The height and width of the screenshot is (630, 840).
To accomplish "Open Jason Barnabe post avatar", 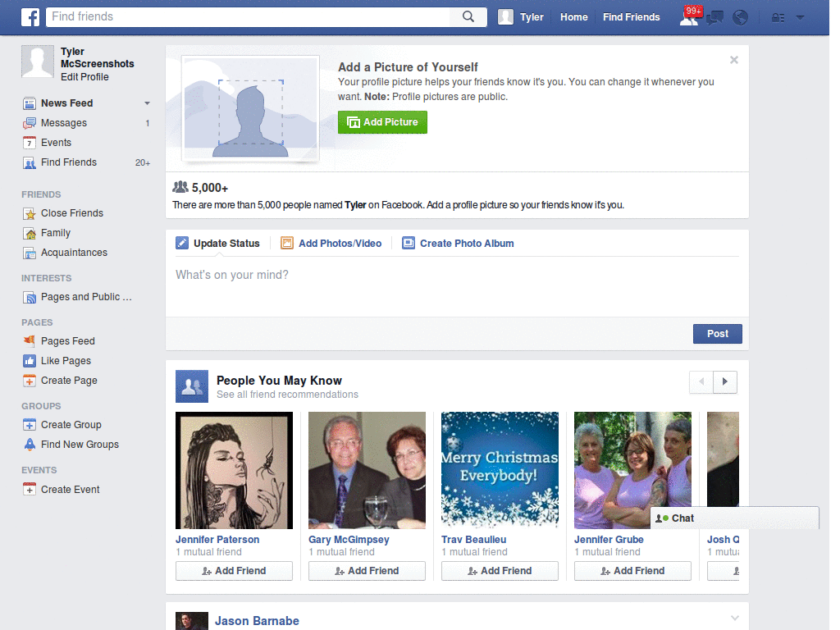I will point(192,622).
